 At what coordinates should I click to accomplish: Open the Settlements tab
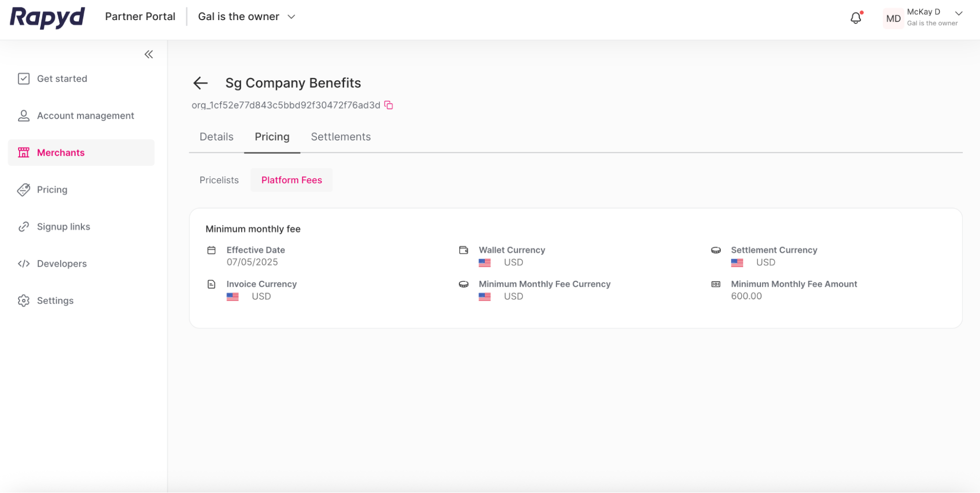[340, 137]
